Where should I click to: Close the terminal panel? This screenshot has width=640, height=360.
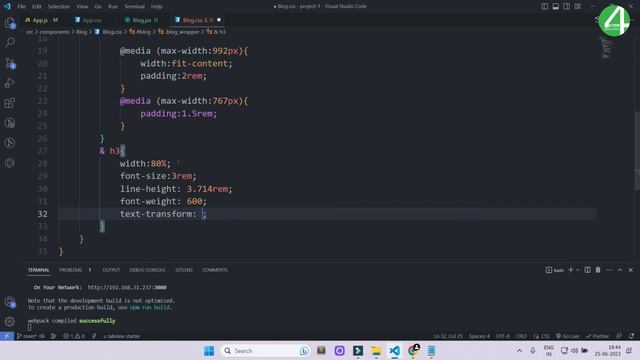coord(631,270)
